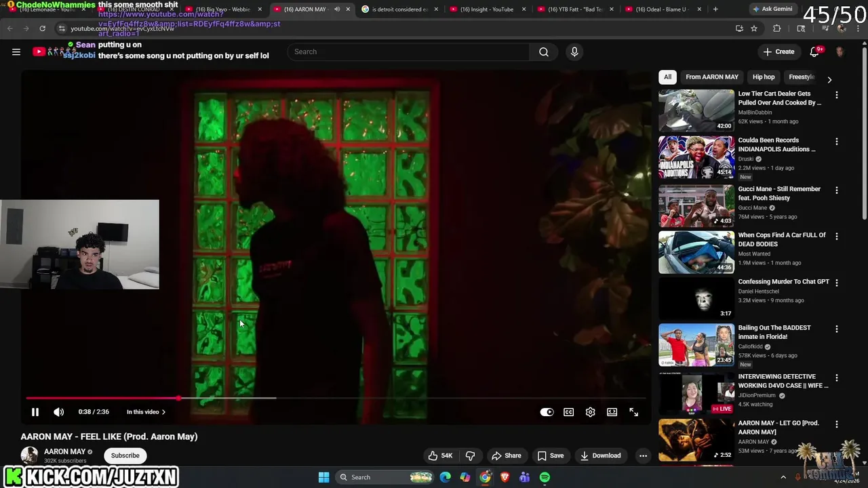Open options for Gucci Mane Still Remember video

coord(837,190)
